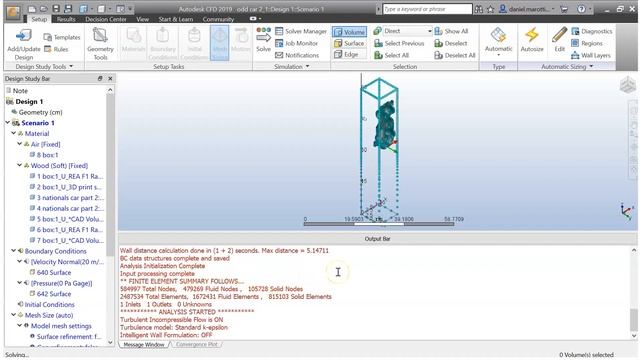Collapse the Boundary Conditions node
The height and width of the screenshot is (360, 640).
13,251
